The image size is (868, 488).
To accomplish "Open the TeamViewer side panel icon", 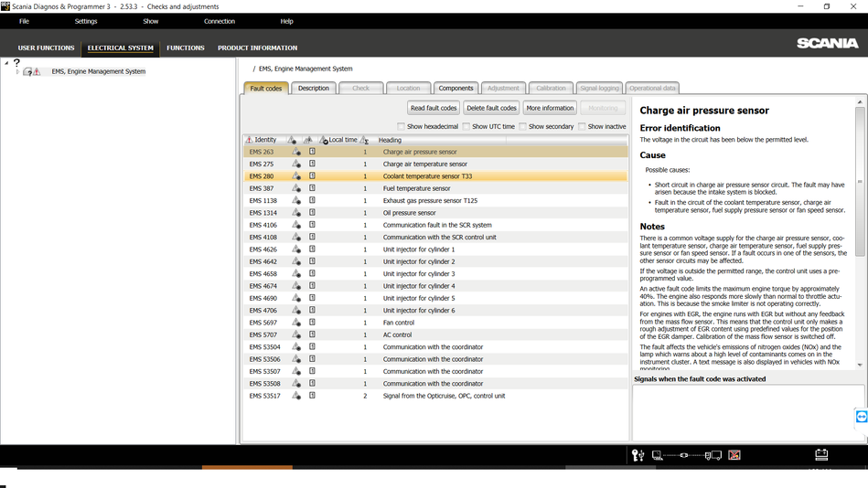I will coord(861,417).
